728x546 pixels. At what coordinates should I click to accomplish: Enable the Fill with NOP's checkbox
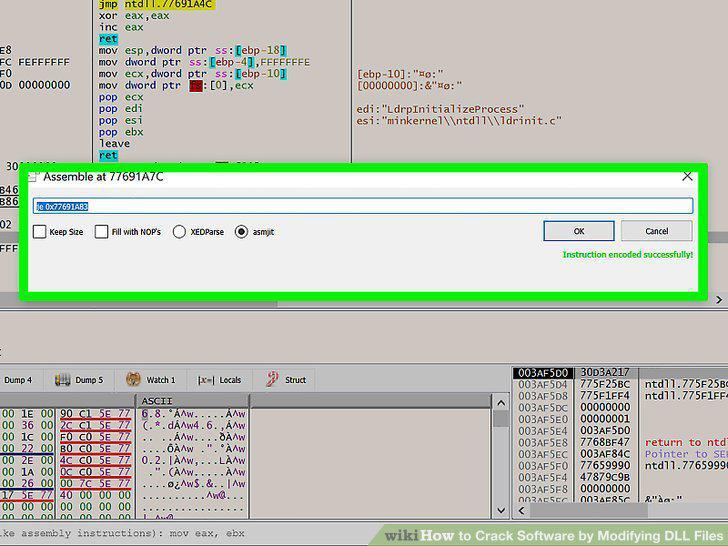tap(101, 231)
